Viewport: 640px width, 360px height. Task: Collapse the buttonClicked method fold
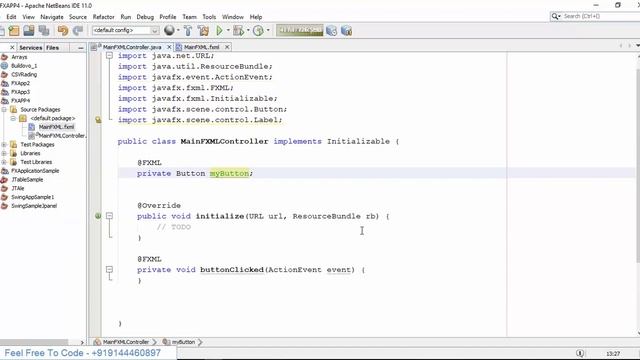tap(109, 269)
